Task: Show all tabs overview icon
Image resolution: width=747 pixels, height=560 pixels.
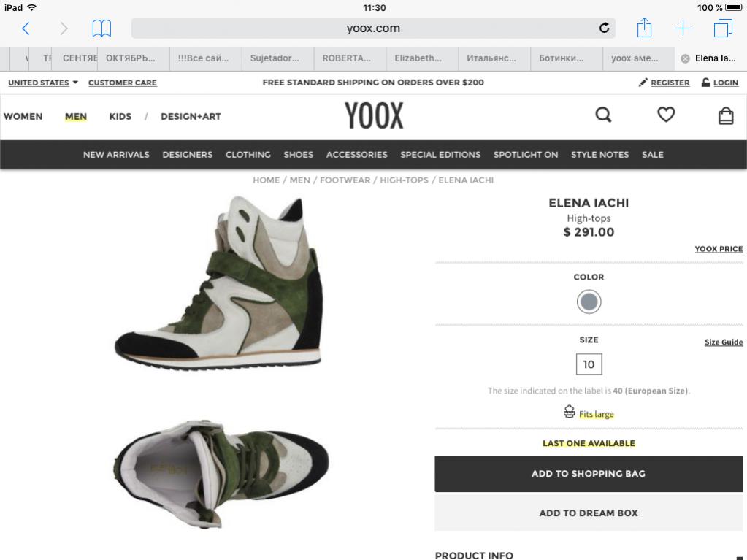Action: [x=723, y=28]
